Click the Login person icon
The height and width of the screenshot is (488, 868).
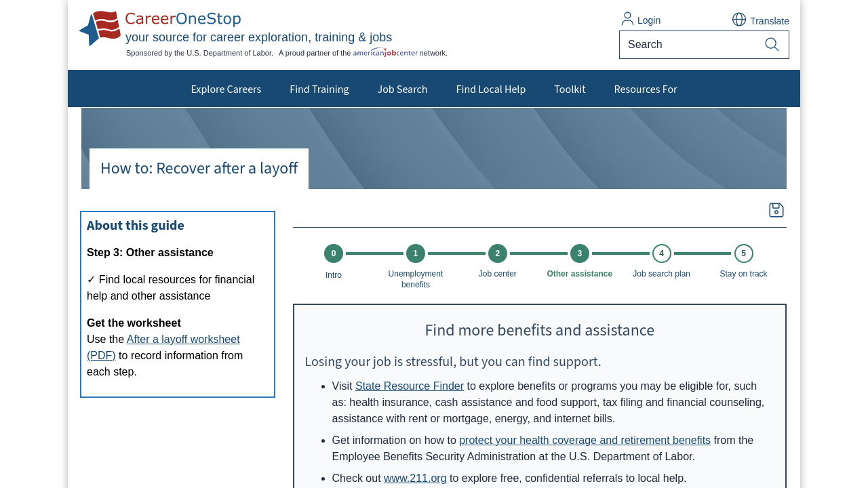(x=627, y=19)
